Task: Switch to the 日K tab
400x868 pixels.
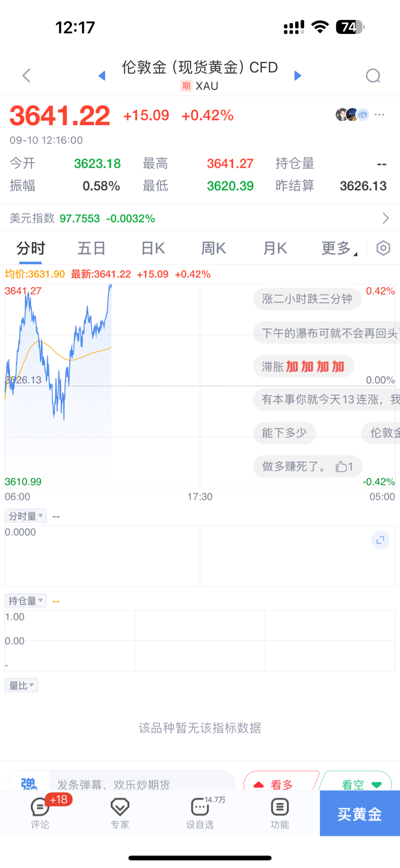Action: tap(153, 248)
